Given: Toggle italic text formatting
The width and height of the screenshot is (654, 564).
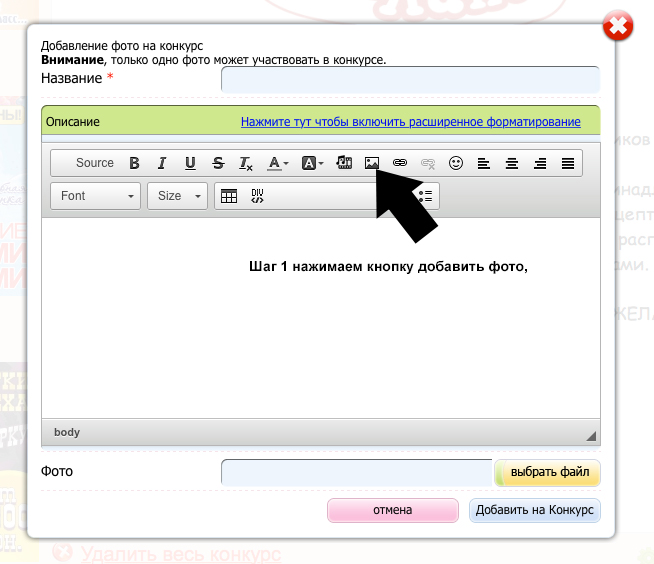Looking at the screenshot, I should (161, 163).
